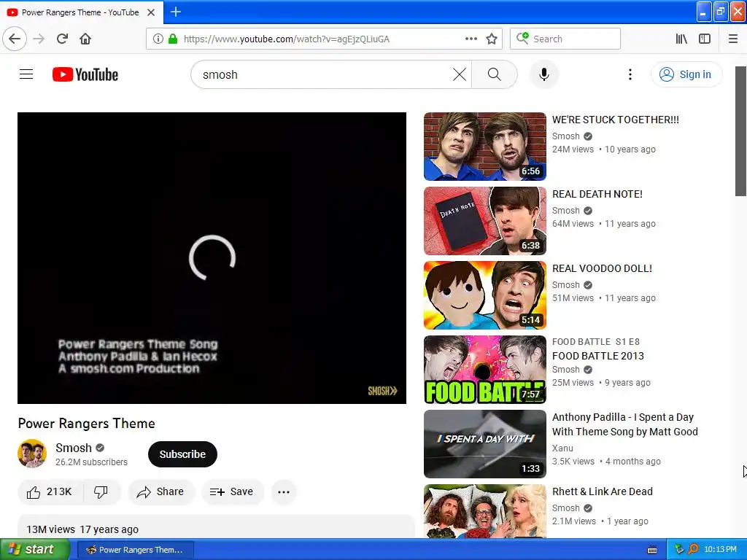The width and height of the screenshot is (747, 560).
Task: Open WE'RE STUCK TOGETHER!!! thumbnail
Action: 484,146
